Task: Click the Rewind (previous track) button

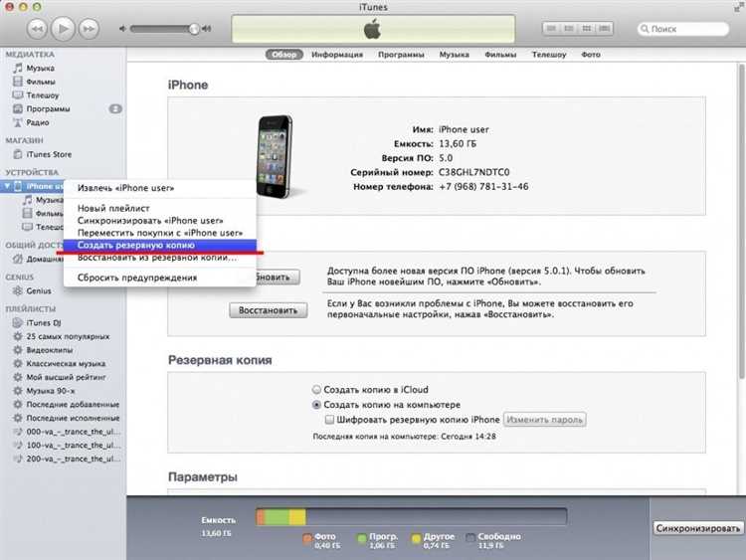Action: [37, 28]
